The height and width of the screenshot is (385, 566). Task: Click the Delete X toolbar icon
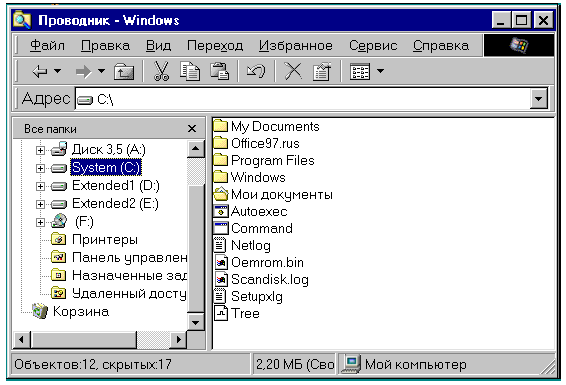[293, 71]
